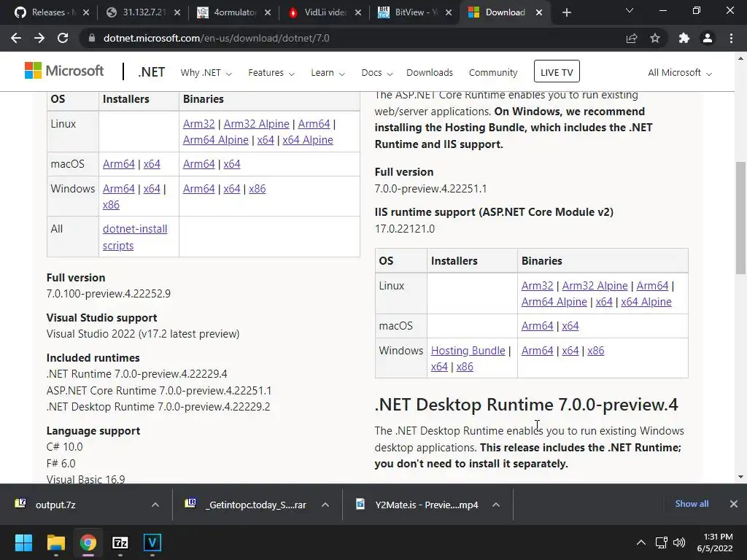This screenshot has width=747, height=560.
Task: Expand options for Y2Mate mp4 download
Action: click(496, 505)
